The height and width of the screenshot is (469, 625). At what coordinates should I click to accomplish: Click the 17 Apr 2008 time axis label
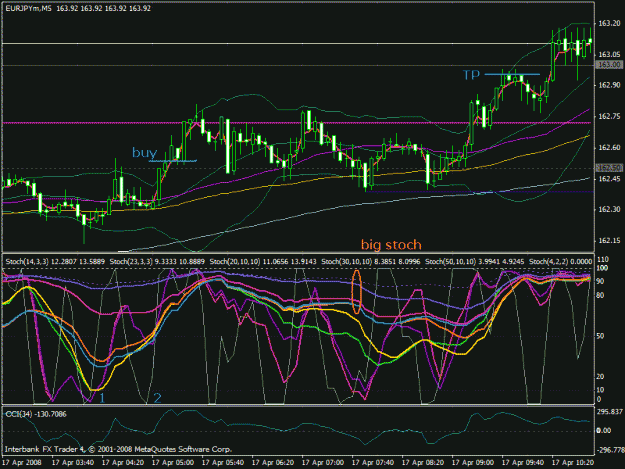pos(22,463)
